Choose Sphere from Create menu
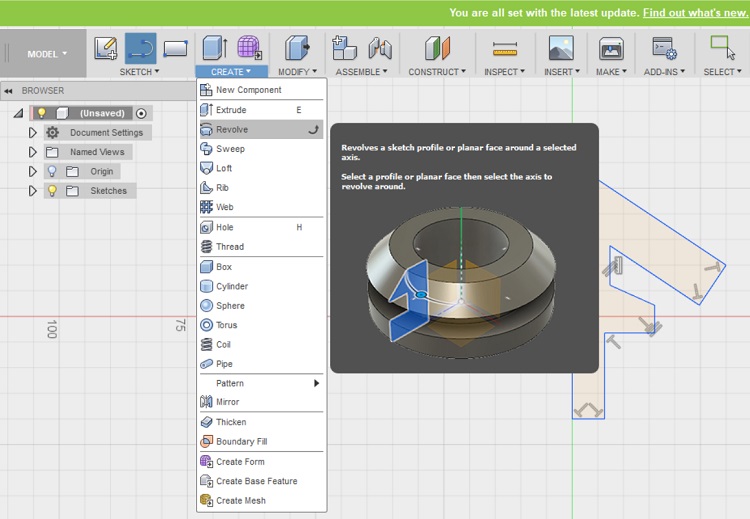The image size is (750, 519). (262, 306)
